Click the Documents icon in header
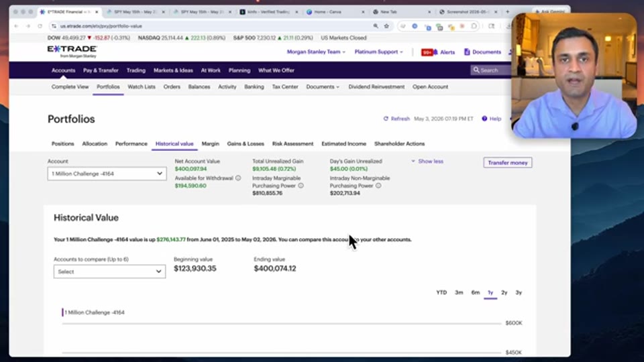The width and height of the screenshot is (644, 362). pos(467,52)
